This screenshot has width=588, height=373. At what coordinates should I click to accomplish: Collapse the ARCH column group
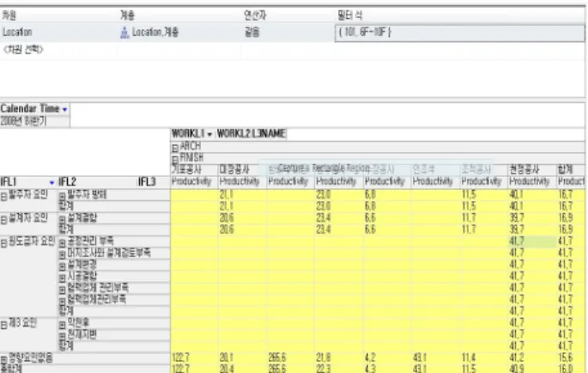pos(175,148)
